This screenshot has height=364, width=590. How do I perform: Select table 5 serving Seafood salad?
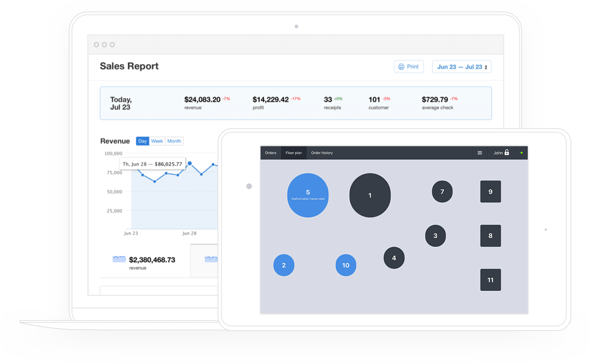click(x=308, y=195)
